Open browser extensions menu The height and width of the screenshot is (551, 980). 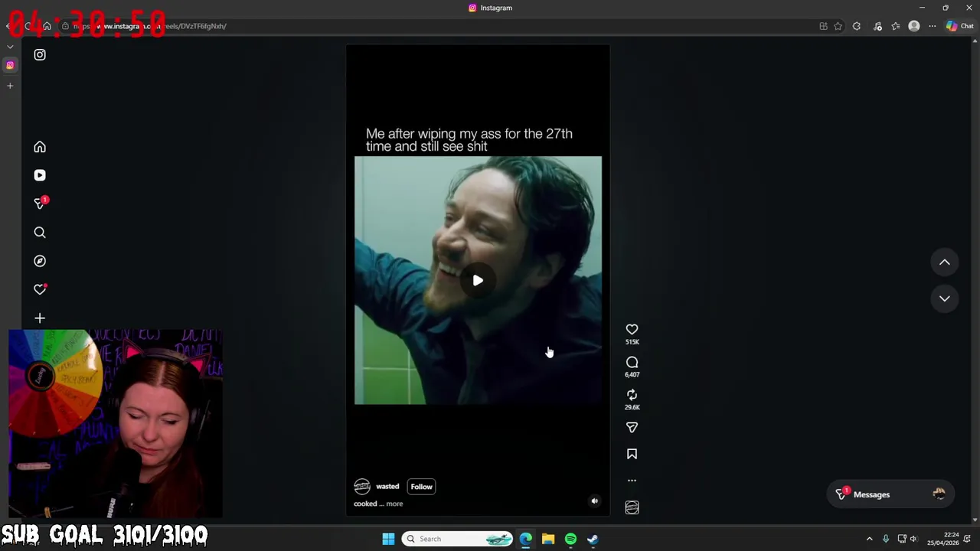(857, 26)
